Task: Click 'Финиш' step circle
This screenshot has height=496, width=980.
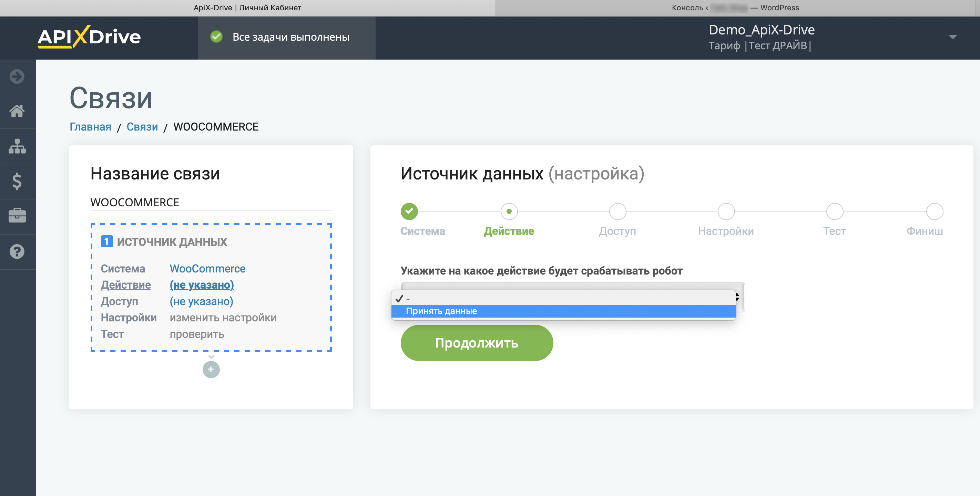Action: point(935,211)
